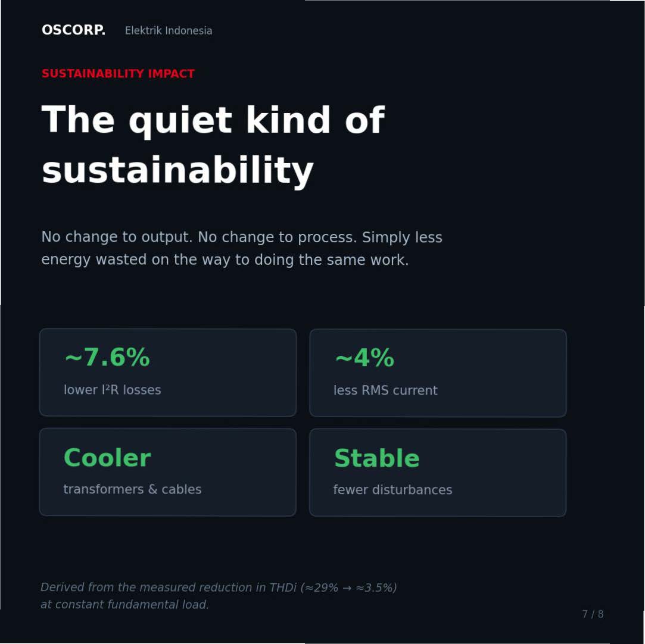The image size is (645, 644).
Task: Select the 'fewer disturbances' caption
Action: 393,489
